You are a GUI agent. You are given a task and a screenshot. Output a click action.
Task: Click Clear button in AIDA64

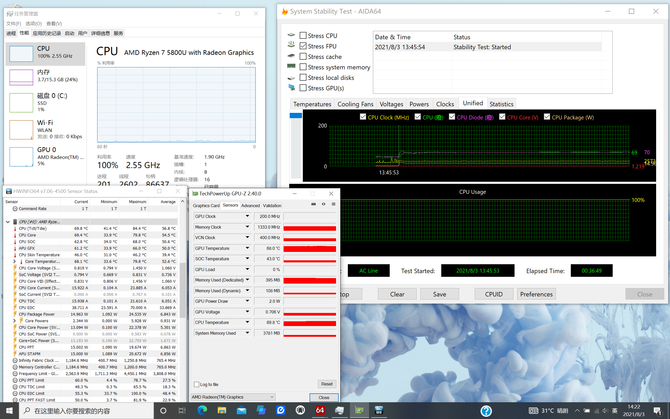(x=397, y=294)
